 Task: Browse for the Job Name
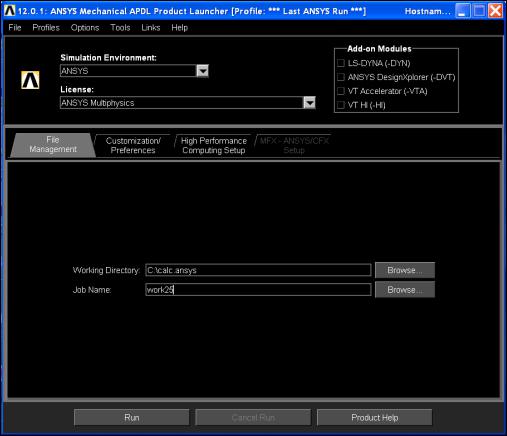tap(405, 290)
